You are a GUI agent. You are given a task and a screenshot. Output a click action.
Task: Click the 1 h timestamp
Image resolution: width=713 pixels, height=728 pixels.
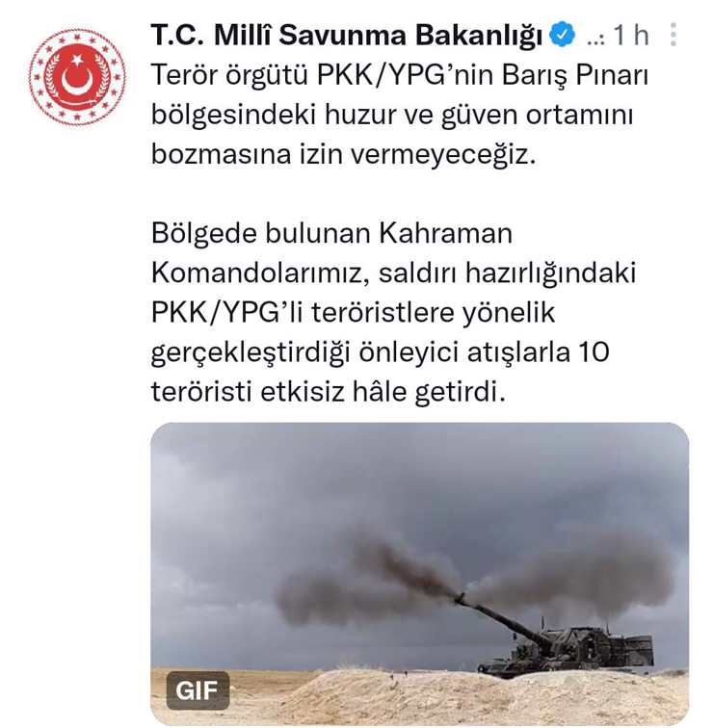coord(631,35)
